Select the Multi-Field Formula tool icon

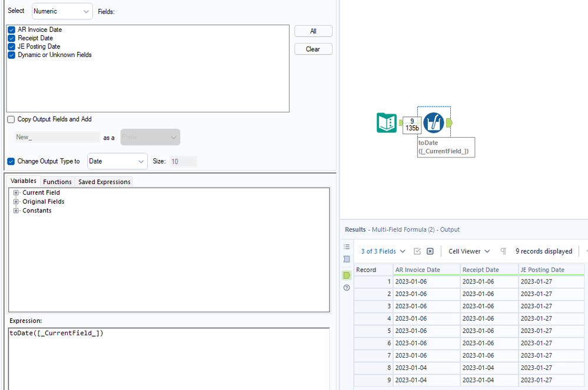[434, 123]
